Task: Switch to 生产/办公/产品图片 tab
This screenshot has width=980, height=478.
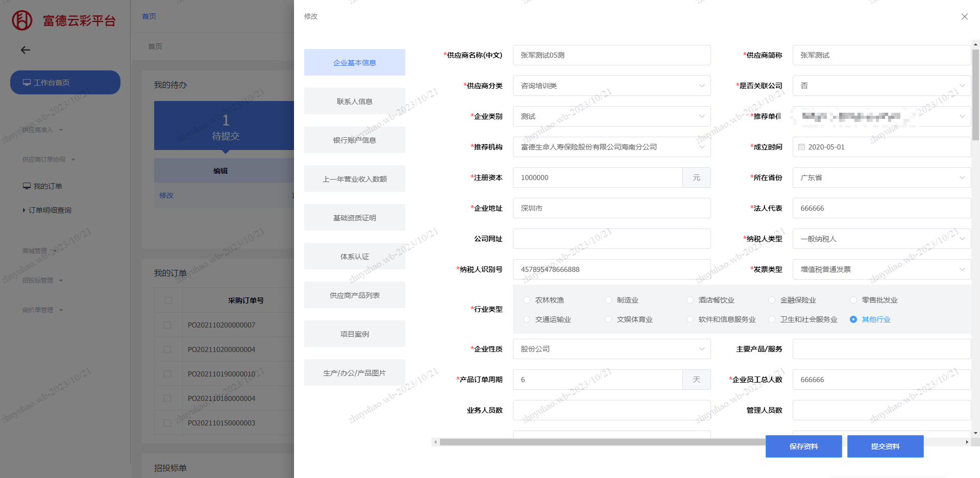Action: 355,372
